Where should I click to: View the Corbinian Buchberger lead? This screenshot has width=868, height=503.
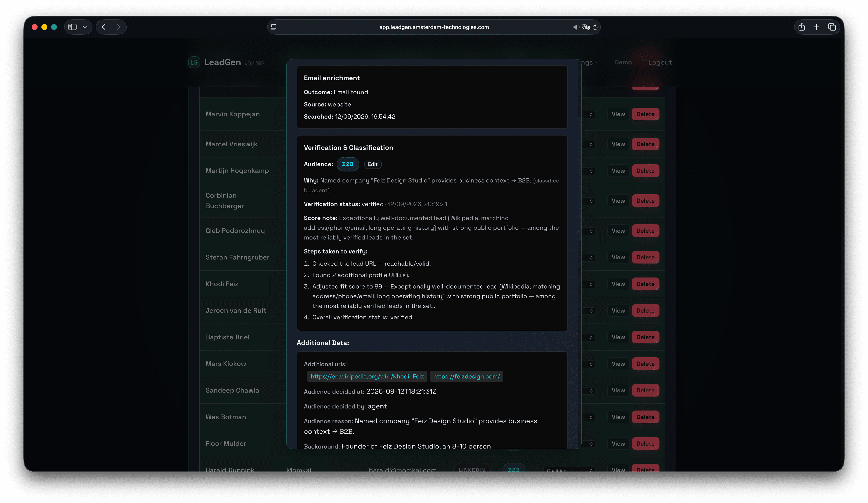click(618, 201)
